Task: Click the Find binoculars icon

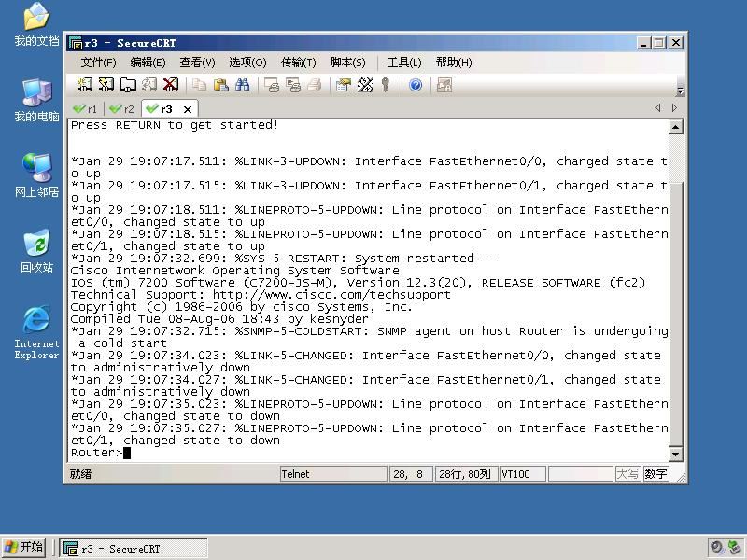Action: click(x=242, y=85)
